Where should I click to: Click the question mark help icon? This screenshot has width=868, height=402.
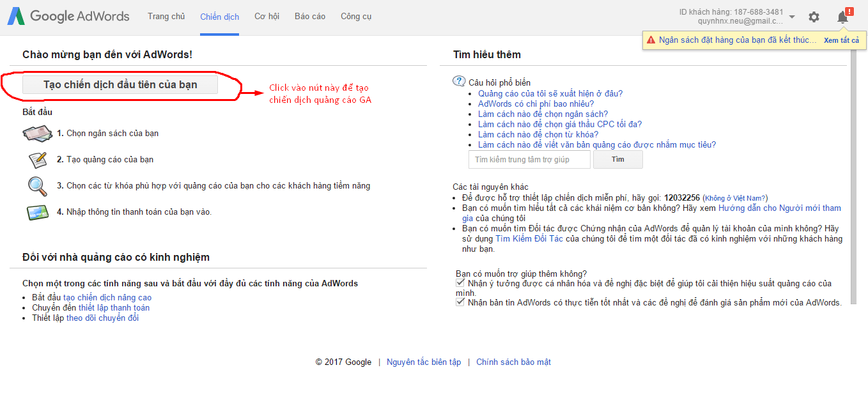[459, 82]
